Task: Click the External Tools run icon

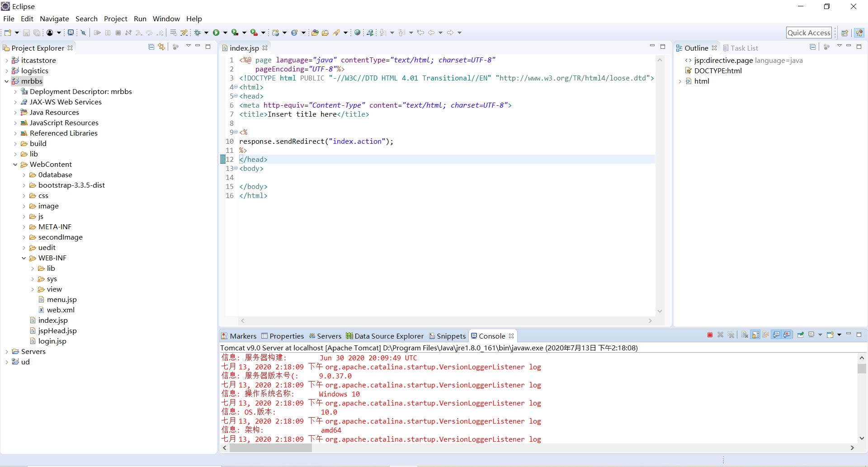Action: pos(254,33)
